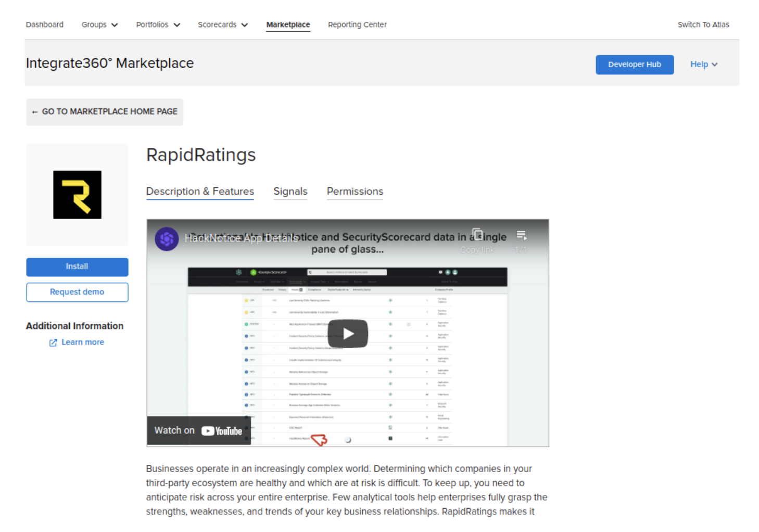Go to the Dashboard menu
Viewport: 759px width, 532px height.
[x=45, y=24]
